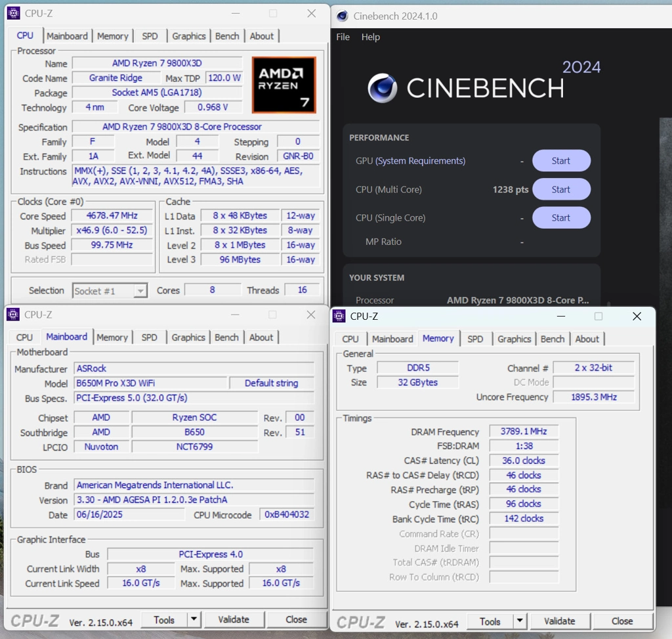Click Tools button in the Mainboard CPU-Z window
Screen dimensions: 672x639
click(164, 620)
